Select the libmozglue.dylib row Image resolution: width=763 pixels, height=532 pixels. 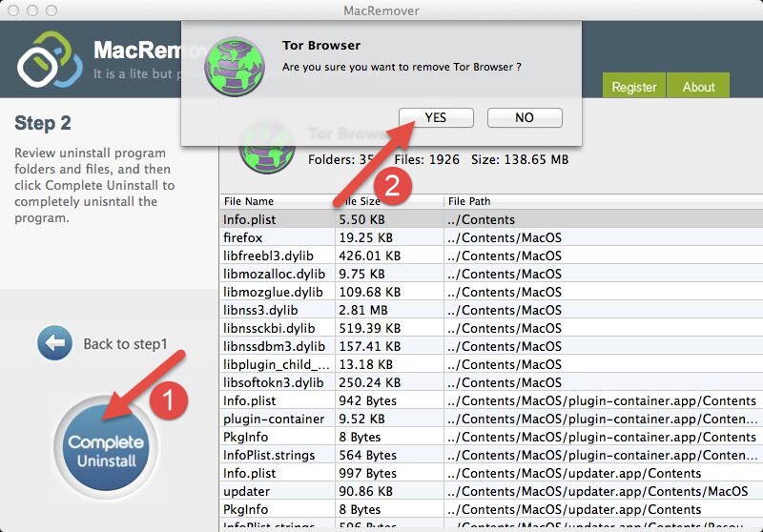coord(491,292)
